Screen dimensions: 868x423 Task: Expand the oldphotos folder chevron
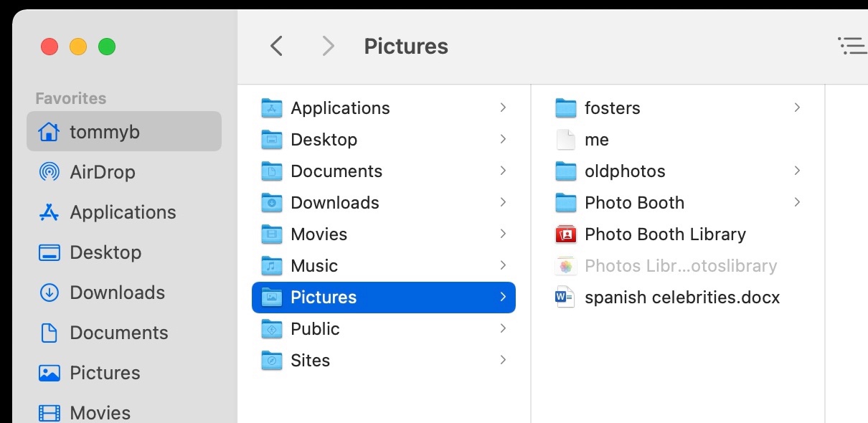pos(797,171)
